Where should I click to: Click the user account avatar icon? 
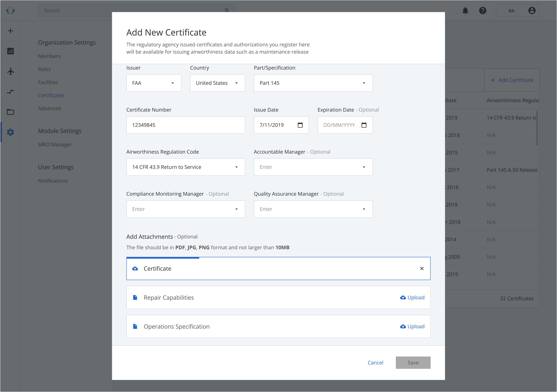pyautogui.click(x=532, y=11)
